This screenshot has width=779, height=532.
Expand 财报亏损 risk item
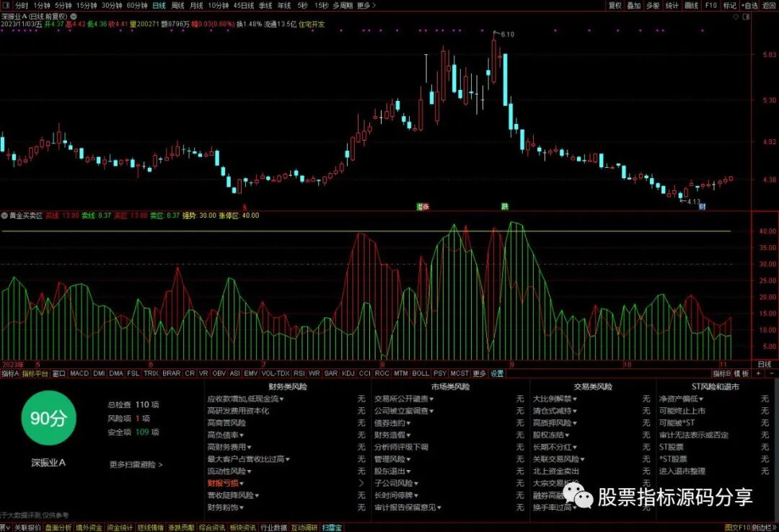click(226, 483)
